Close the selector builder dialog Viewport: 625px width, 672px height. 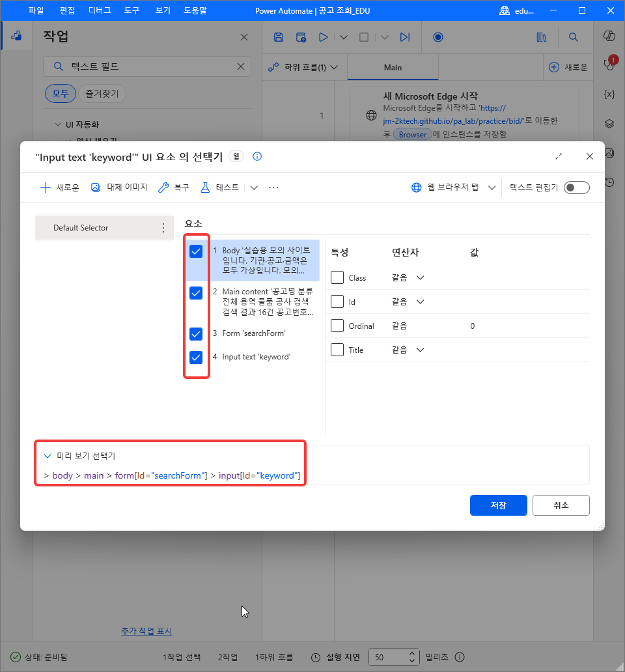pos(590,156)
